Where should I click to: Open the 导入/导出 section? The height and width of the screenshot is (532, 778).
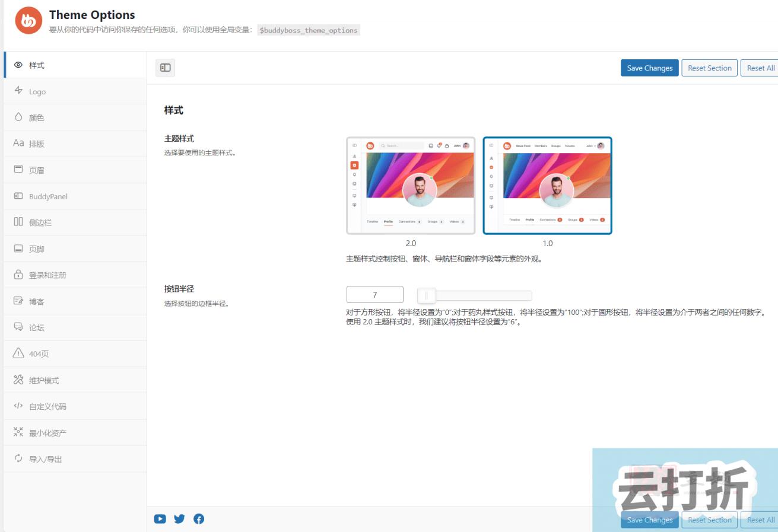[75, 458]
